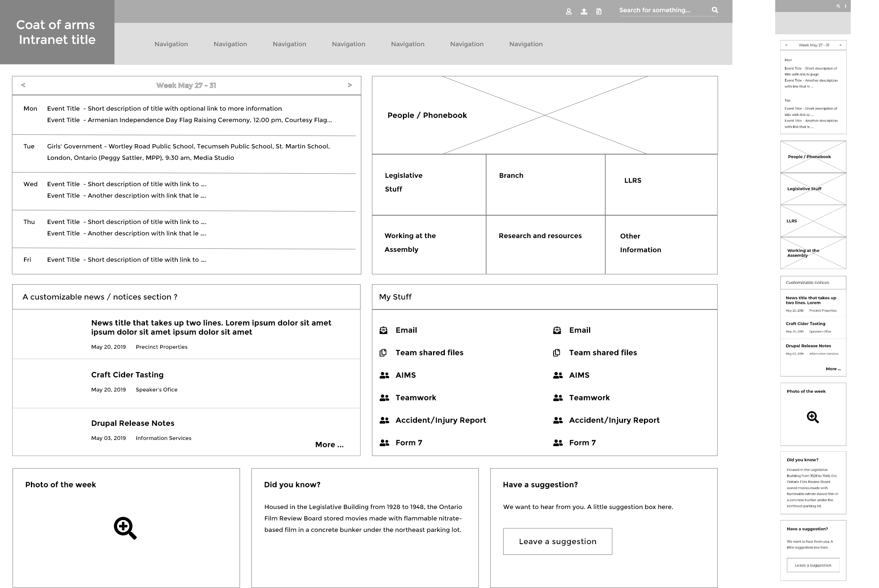Click the Team shared files icon in the right My Stuff column
879x588 pixels.
(x=557, y=353)
